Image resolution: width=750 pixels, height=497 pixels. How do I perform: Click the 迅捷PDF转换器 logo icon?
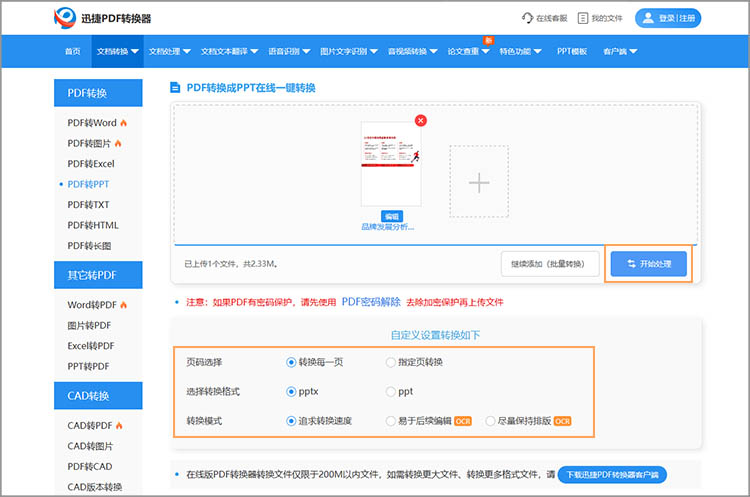point(65,18)
